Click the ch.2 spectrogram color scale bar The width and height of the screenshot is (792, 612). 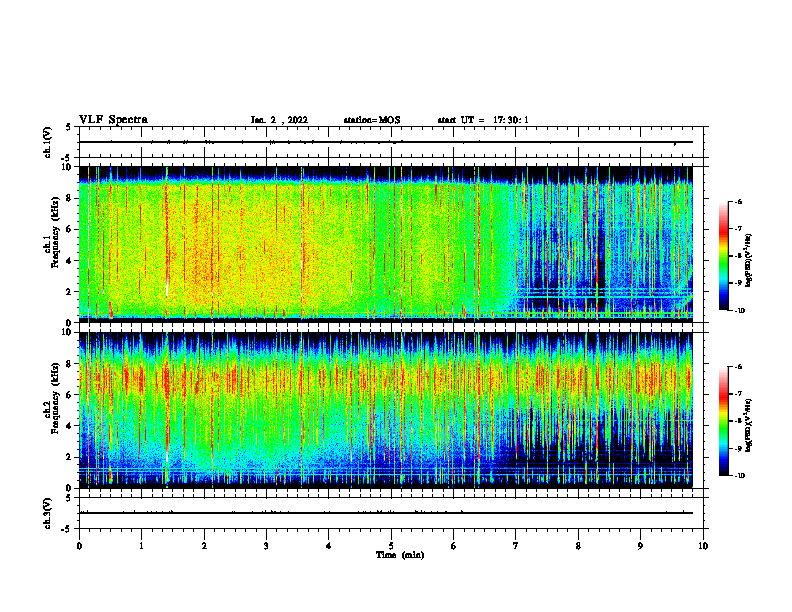[x=723, y=421]
